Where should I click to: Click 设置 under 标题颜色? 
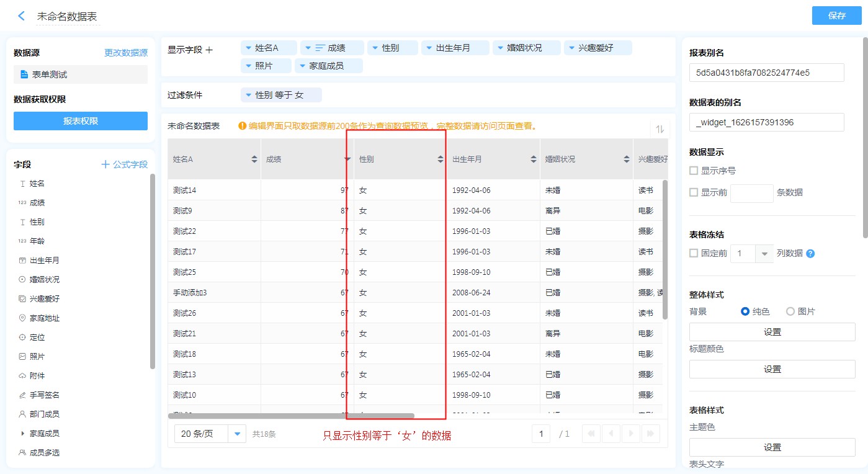tap(772, 369)
